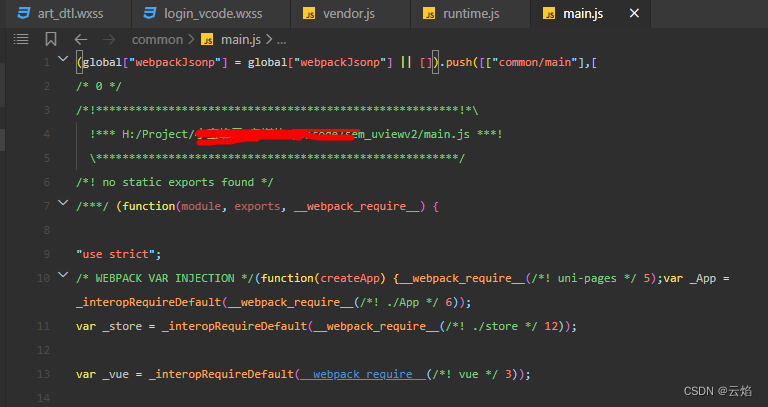Collapse the code block at line 1
768x407 pixels.
(64, 63)
